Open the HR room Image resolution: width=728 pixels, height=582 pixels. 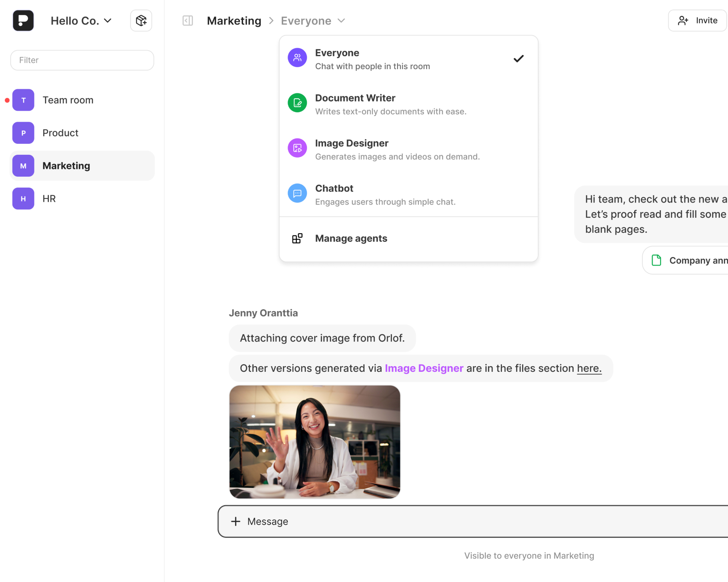point(82,199)
